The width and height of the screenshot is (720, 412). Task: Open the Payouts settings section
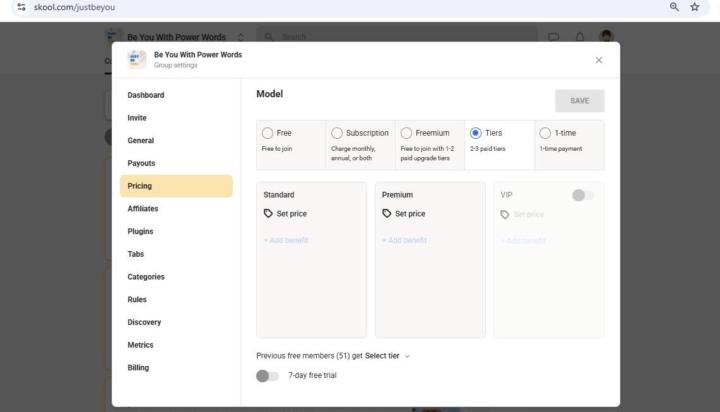click(141, 163)
